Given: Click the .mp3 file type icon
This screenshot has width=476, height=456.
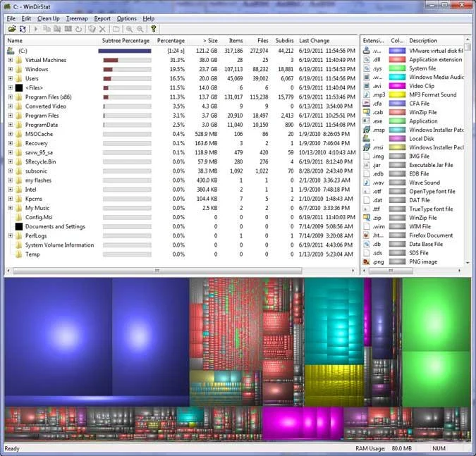Looking at the screenshot, I should pos(367,94).
